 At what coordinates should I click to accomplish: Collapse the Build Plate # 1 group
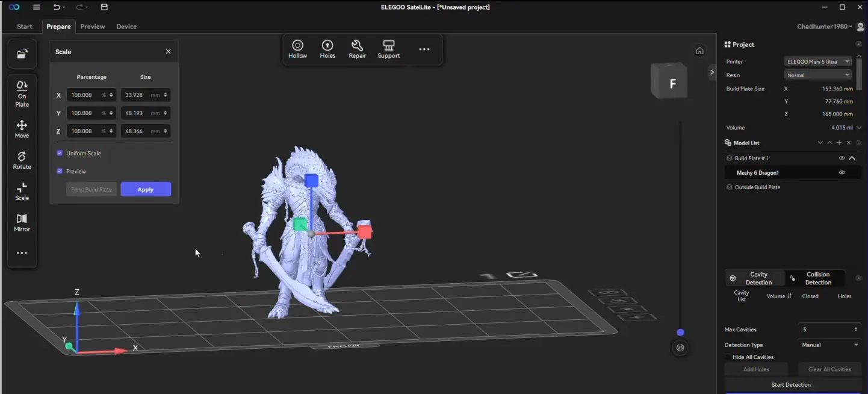click(x=852, y=158)
